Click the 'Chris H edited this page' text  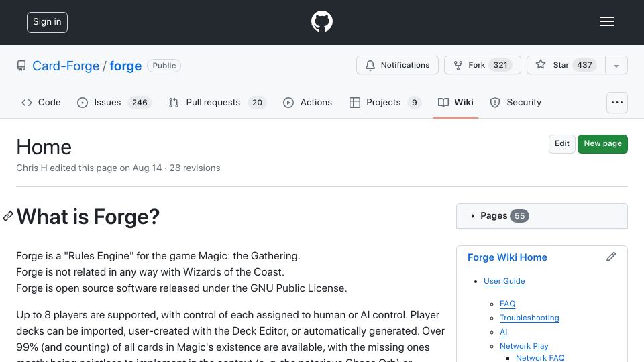(x=66, y=168)
